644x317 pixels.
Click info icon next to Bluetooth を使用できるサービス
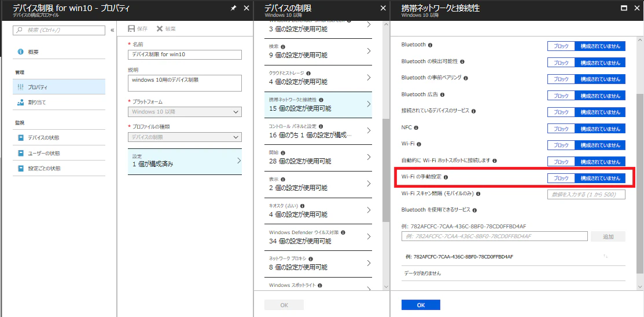click(x=475, y=210)
